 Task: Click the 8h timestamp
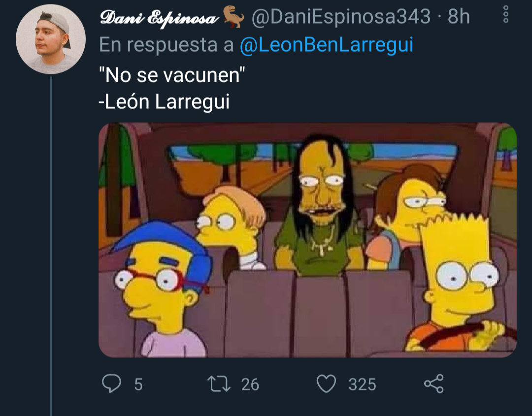click(x=459, y=16)
